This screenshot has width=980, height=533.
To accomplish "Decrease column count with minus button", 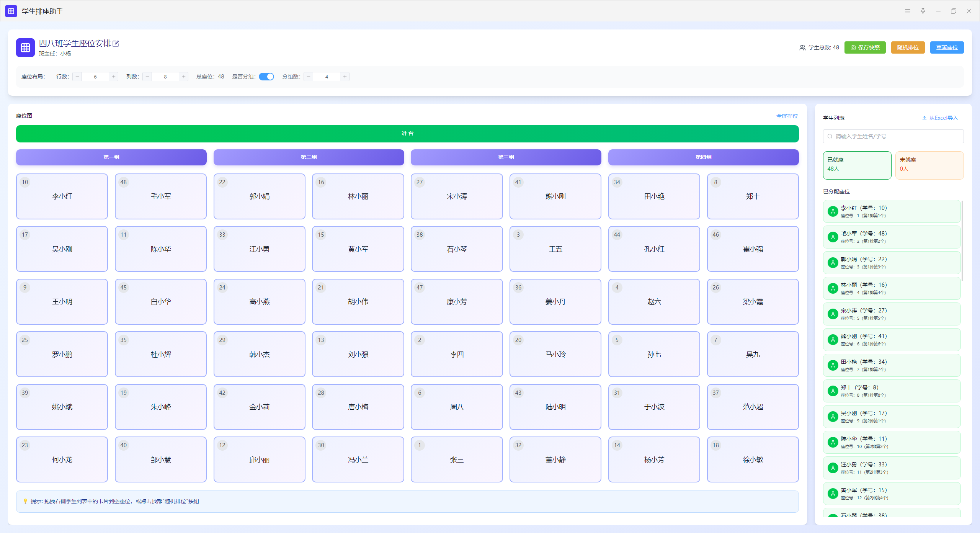I will pos(147,77).
